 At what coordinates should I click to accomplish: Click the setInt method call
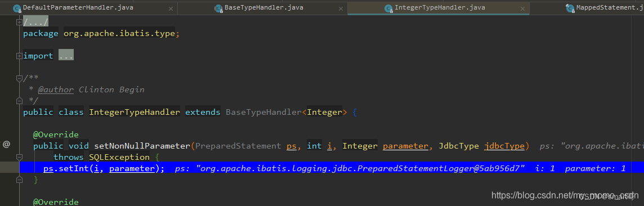(x=74, y=168)
